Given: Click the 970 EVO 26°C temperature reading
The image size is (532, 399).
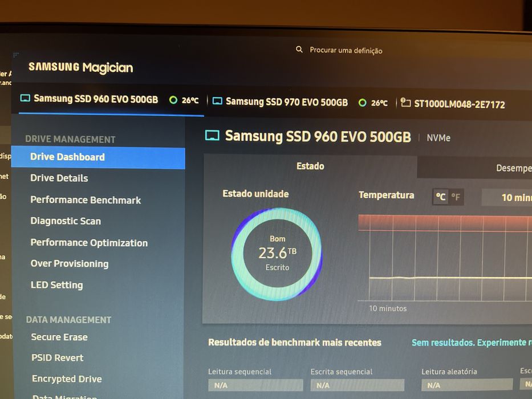Looking at the screenshot, I should [379, 103].
